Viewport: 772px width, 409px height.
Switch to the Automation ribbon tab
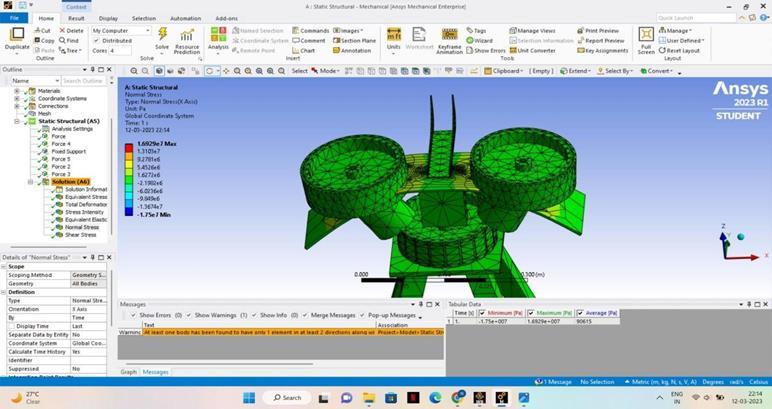[186, 18]
